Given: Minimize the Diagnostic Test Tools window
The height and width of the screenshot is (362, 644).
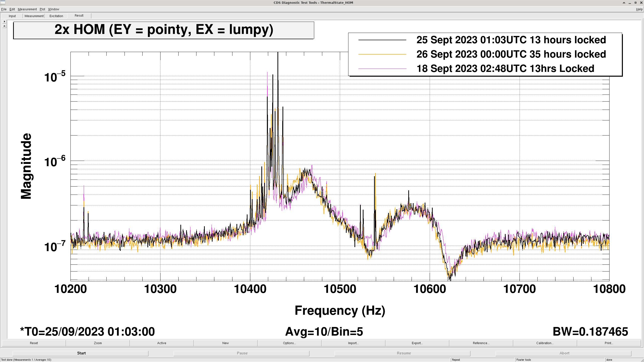Looking at the screenshot, I should 630,3.
